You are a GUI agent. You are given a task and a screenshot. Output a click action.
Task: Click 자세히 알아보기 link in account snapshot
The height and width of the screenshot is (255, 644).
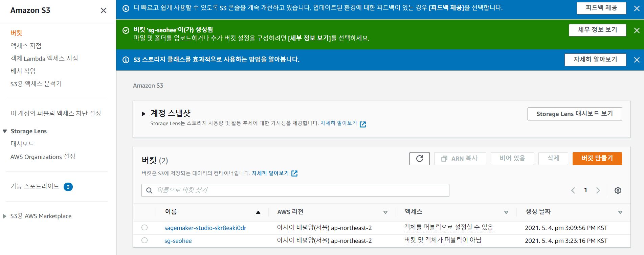(x=339, y=123)
